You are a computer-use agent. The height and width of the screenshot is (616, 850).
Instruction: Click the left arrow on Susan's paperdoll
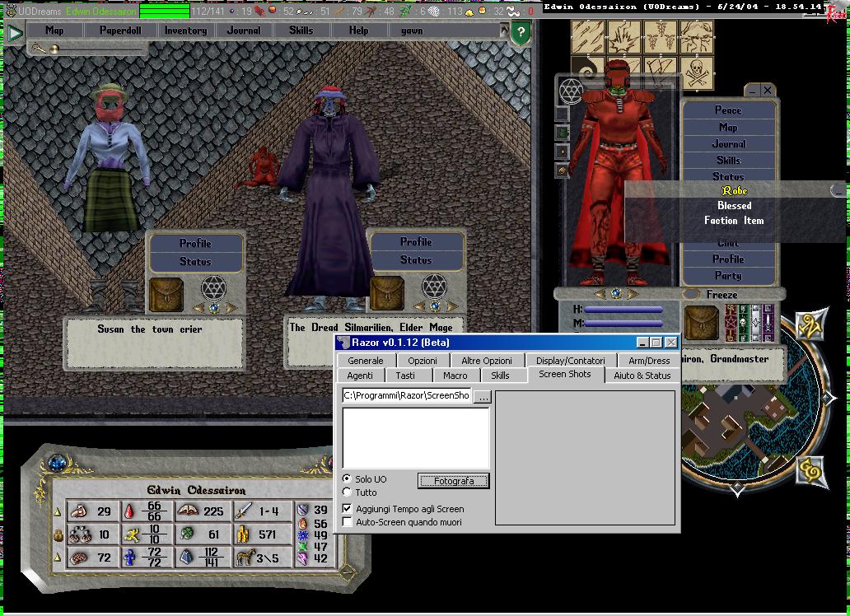point(198,309)
